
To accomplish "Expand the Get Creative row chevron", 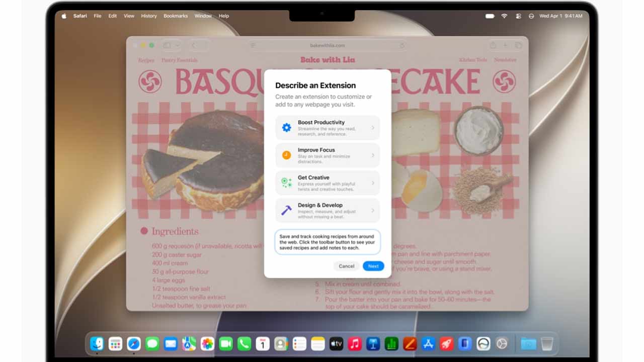I will [373, 183].
